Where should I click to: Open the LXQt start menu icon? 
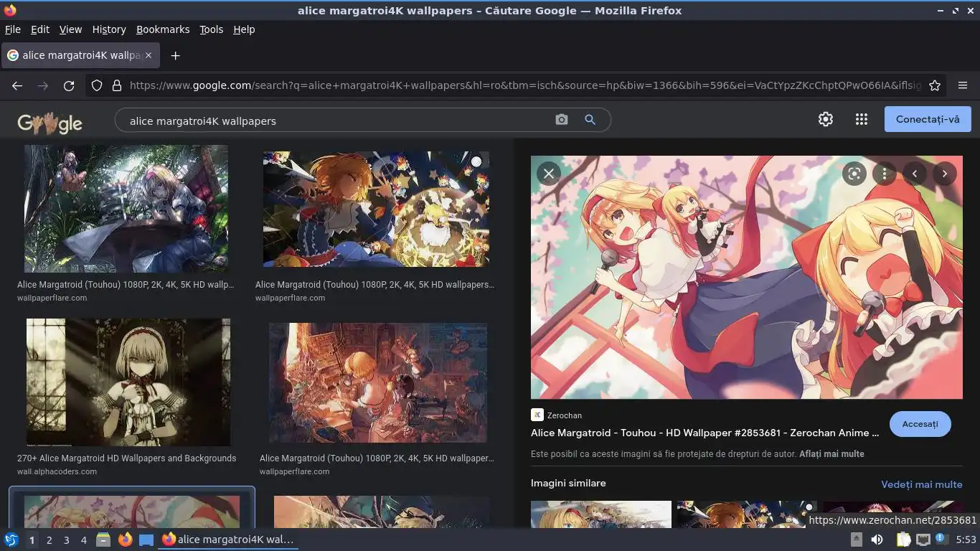(11, 540)
